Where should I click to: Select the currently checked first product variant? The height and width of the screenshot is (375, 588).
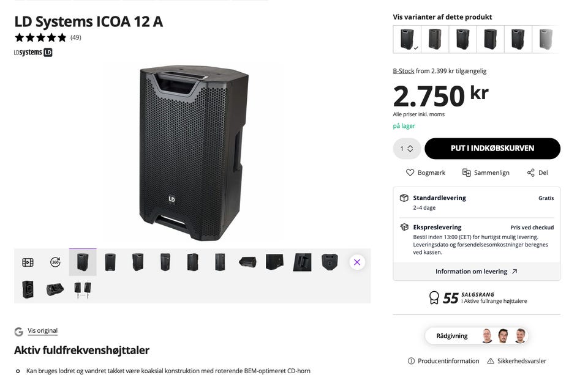[407, 39]
